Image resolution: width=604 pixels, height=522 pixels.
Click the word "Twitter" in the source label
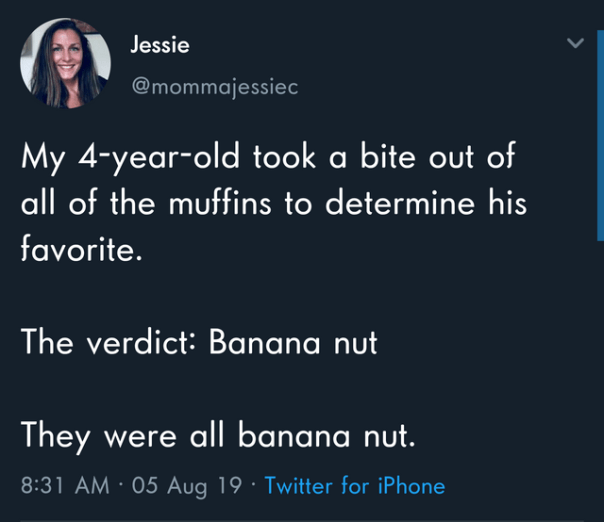299,486
